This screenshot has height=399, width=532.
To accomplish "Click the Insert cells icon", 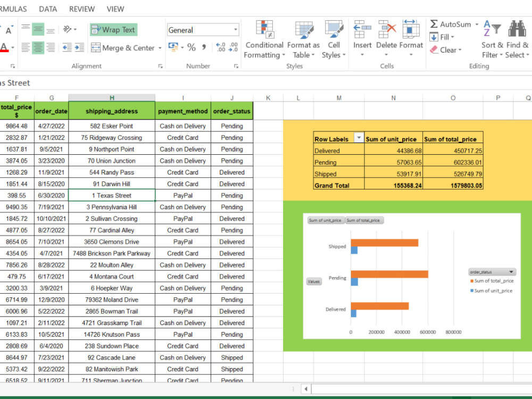I will point(362,29).
